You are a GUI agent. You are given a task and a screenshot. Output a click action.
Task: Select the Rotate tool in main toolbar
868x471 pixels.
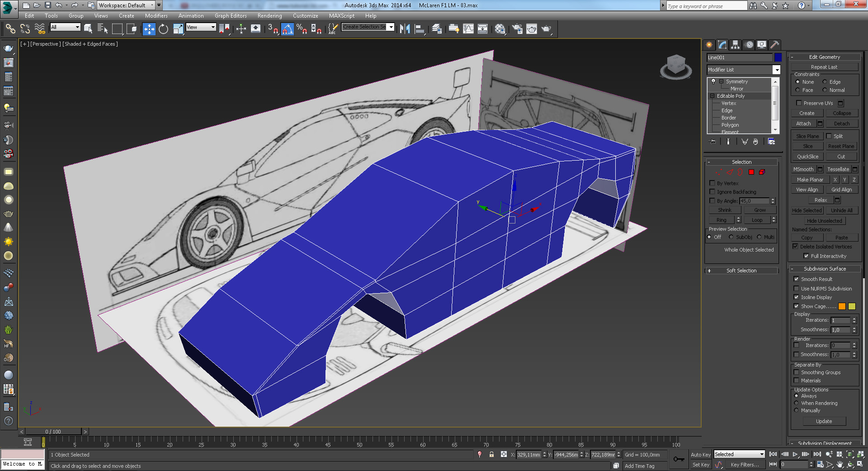tap(163, 29)
